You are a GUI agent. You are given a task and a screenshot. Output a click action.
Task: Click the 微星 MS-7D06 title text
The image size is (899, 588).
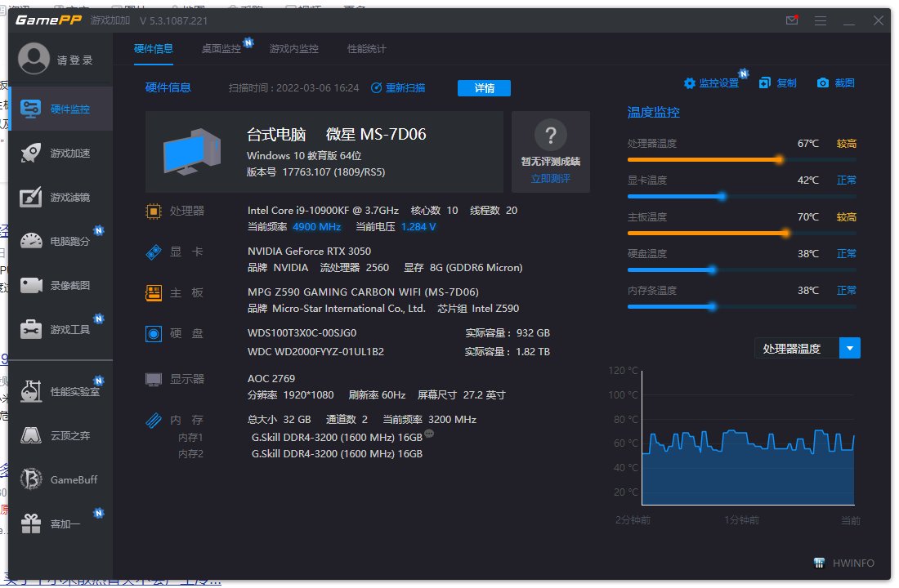[x=376, y=134]
